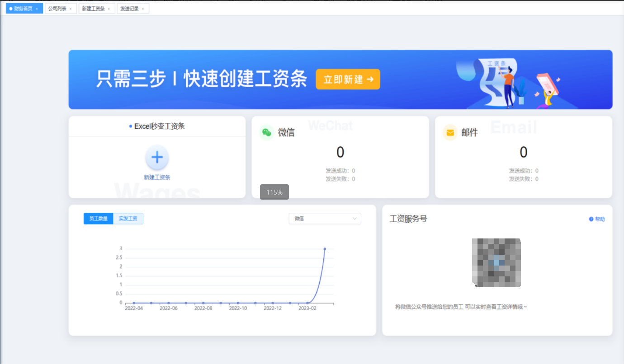
Task: Switch to the 新建工资条 tab
Action: (x=93, y=9)
